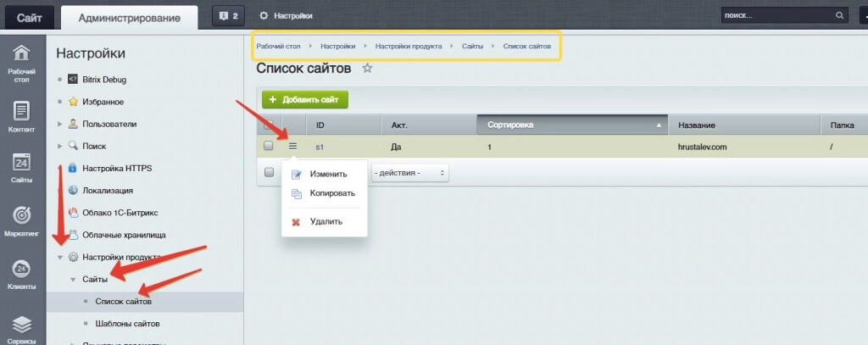Image resolution: width=868 pixels, height=345 pixels.
Task: Open the Сайты calendar sidebar icon
Action: click(21, 162)
